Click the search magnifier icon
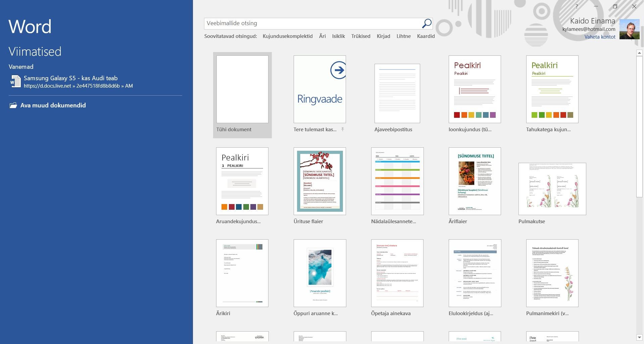The width and height of the screenshot is (644, 344). pyautogui.click(x=427, y=23)
